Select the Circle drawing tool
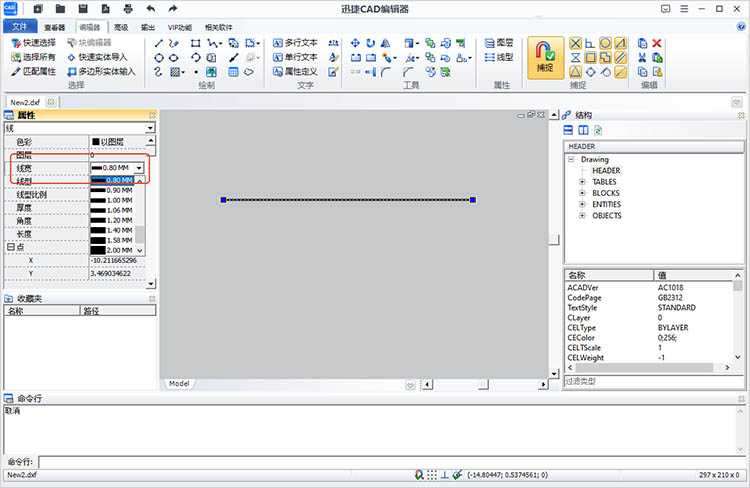The image size is (750, 488). 159,58
